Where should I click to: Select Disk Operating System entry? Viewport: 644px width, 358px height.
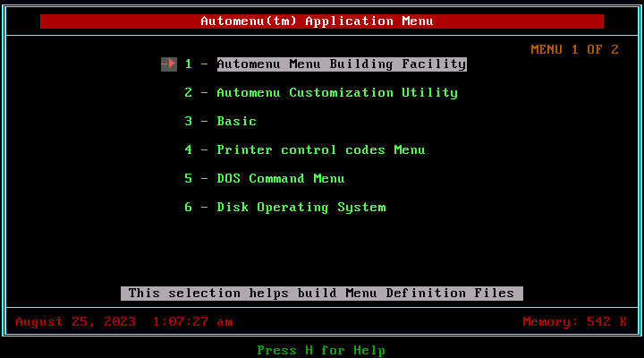click(x=301, y=208)
